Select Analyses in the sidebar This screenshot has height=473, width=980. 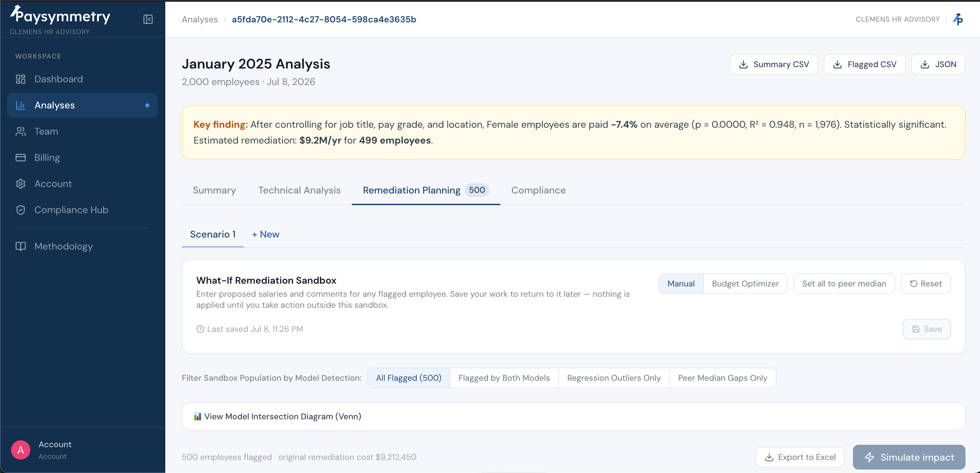(x=82, y=105)
